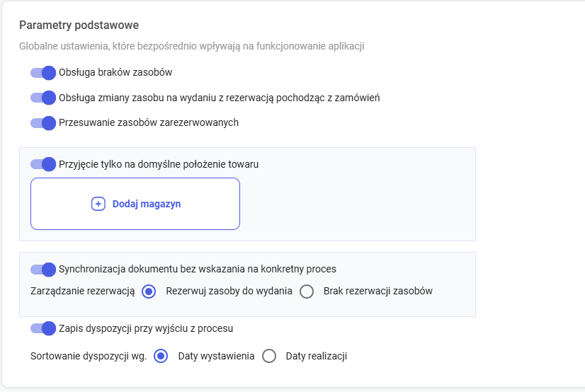Click the 'Dodaj magazyn' button text
The height and width of the screenshot is (392, 585).
pos(147,204)
